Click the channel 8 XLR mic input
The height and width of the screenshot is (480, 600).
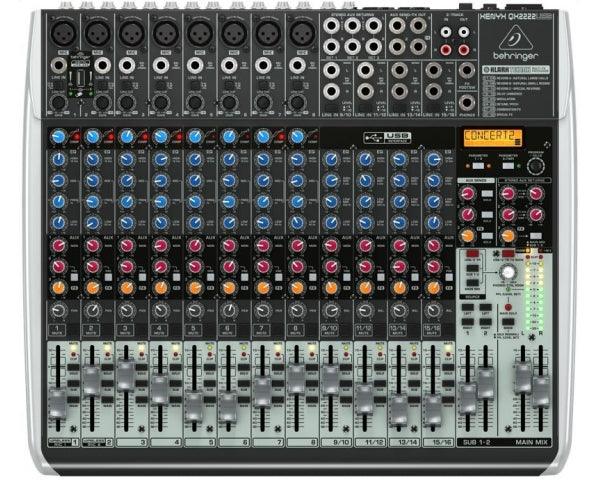(302, 33)
